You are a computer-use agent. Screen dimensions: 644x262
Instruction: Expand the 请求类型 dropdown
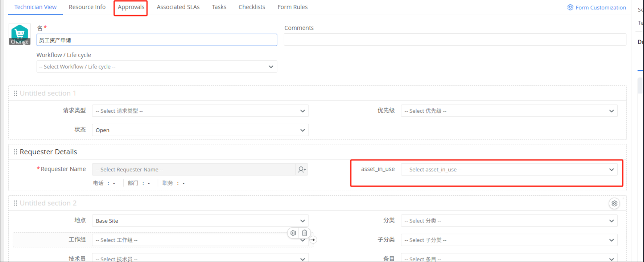(200, 111)
